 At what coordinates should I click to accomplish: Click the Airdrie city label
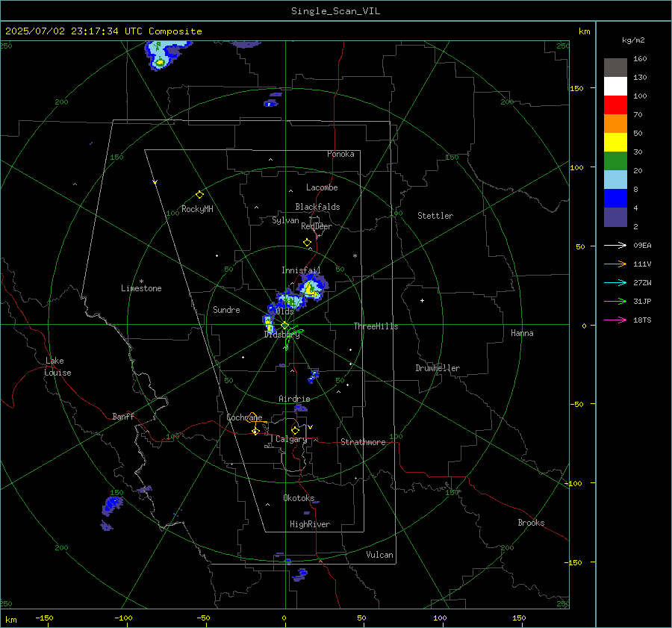pyautogui.click(x=294, y=399)
